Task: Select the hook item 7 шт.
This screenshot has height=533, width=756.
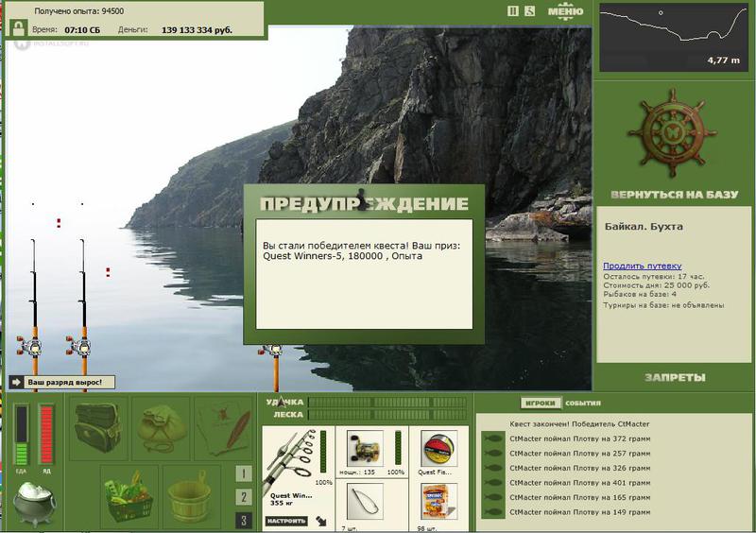Action: (365, 502)
